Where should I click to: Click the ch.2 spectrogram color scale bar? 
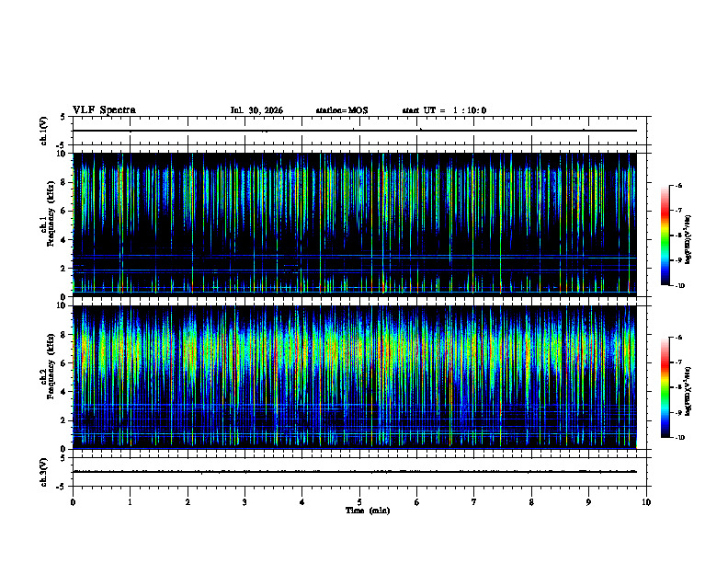[x=665, y=387]
